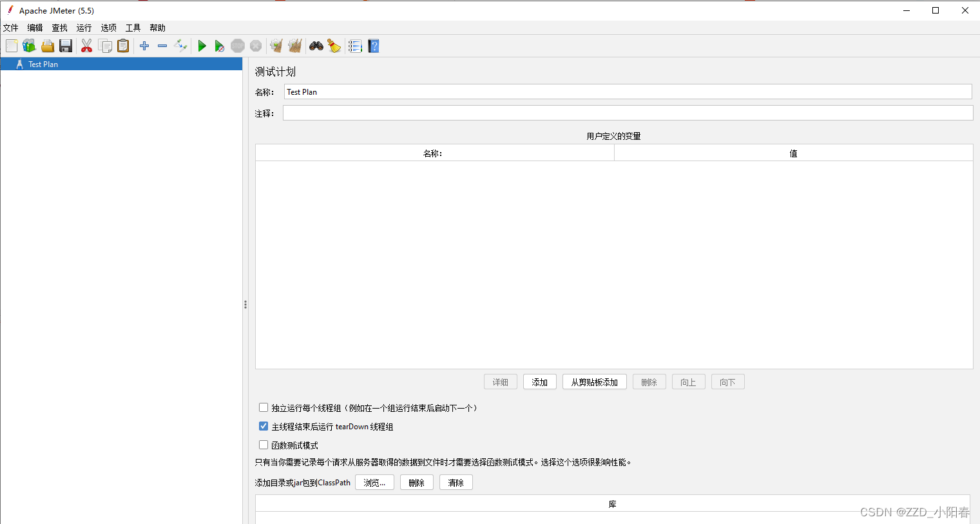Image resolution: width=980 pixels, height=524 pixels.
Task: Open the 帮助 menu
Action: [x=158, y=28]
